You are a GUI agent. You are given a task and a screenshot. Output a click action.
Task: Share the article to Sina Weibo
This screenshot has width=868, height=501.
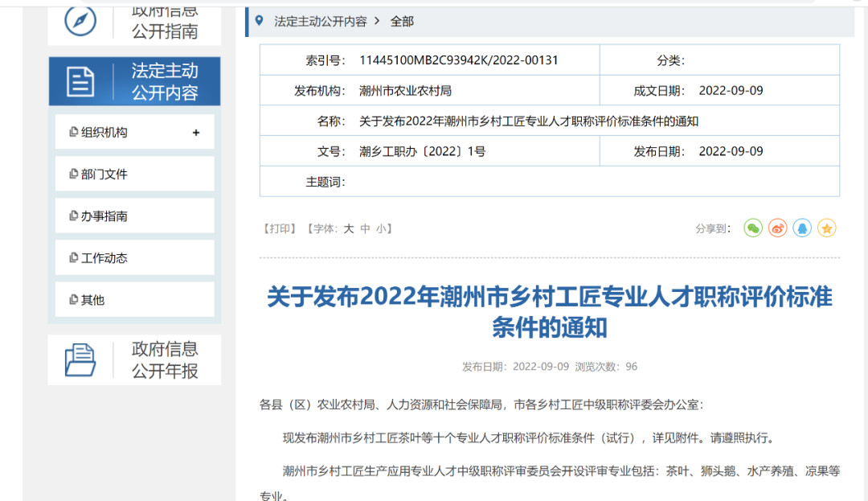click(776, 228)
